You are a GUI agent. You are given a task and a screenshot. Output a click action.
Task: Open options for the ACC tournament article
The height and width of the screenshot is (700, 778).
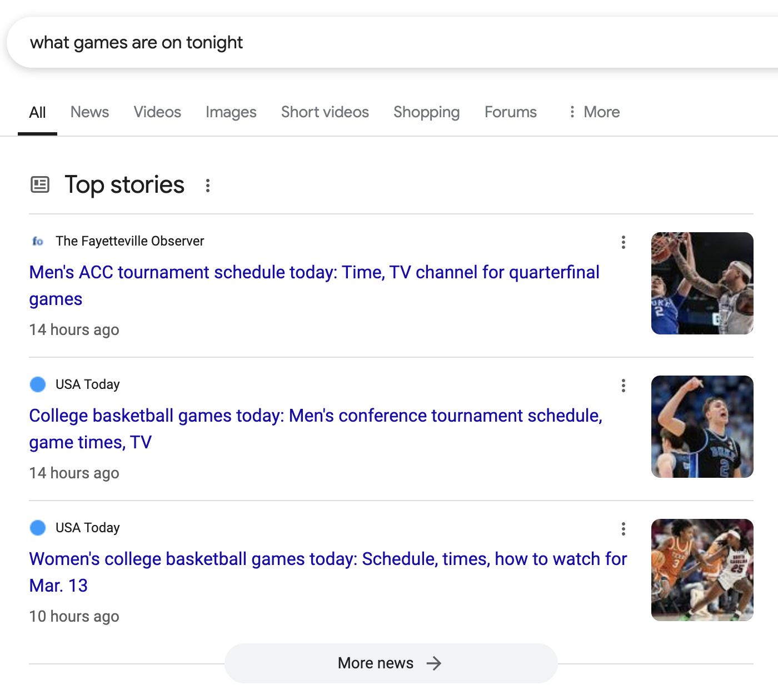click(x=623, y=242)
